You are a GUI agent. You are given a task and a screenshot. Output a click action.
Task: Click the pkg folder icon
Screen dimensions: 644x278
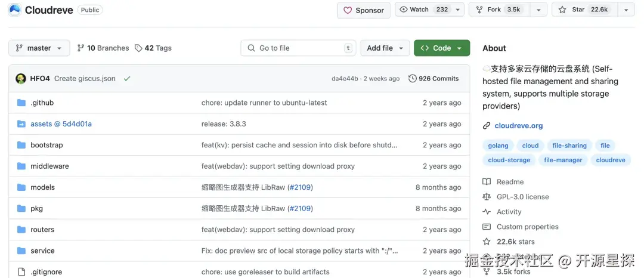click(x=21, y=208)
